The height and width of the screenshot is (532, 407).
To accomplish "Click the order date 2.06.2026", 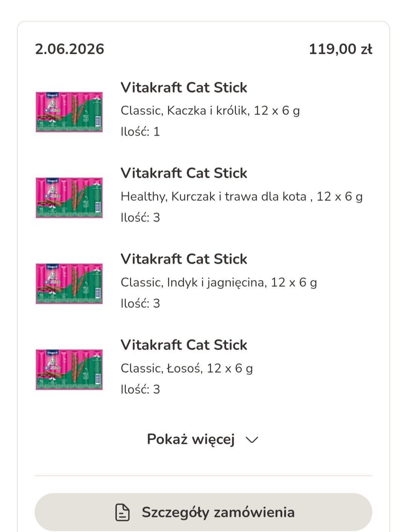I will click(70, 49).
